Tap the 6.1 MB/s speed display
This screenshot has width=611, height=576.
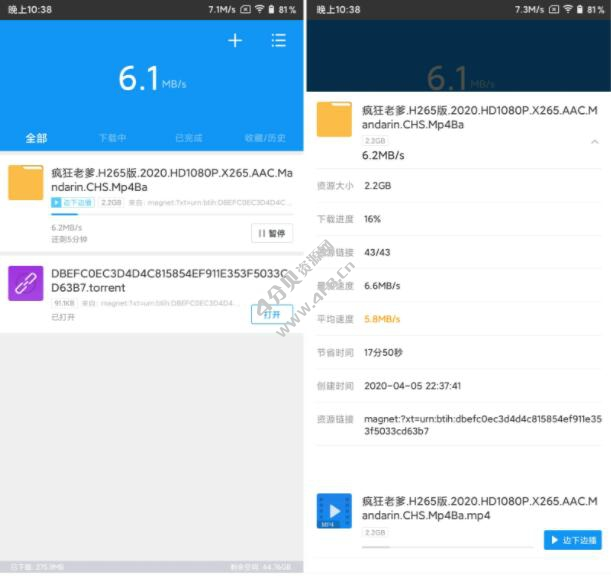(x=152, y=79)
